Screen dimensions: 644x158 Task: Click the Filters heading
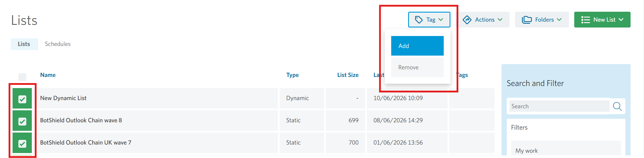[519, 127]
